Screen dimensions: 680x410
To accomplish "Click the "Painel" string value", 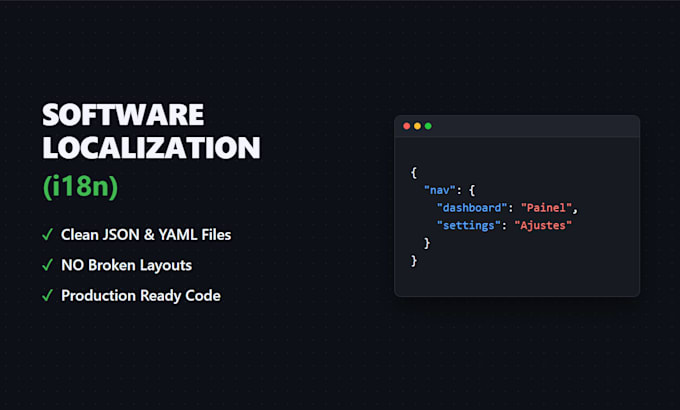I will 546,208.
